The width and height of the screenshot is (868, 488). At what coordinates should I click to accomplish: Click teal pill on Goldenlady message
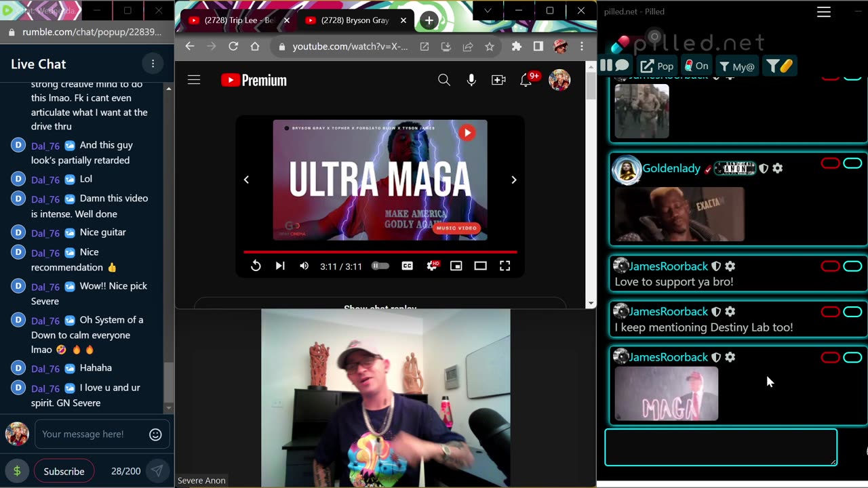click(x=852, y=163)
